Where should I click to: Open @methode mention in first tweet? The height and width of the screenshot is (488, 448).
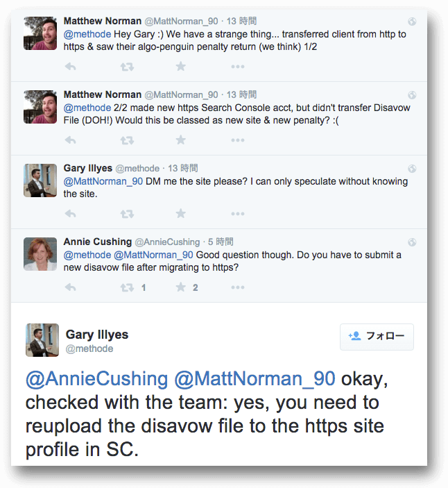tap(87, 34)
